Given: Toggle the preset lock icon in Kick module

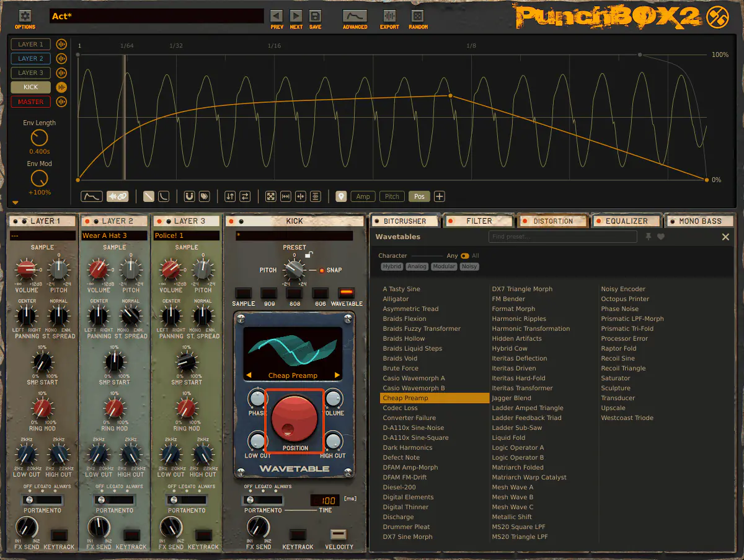Looking at the screenshot, I should click(309, 256).
